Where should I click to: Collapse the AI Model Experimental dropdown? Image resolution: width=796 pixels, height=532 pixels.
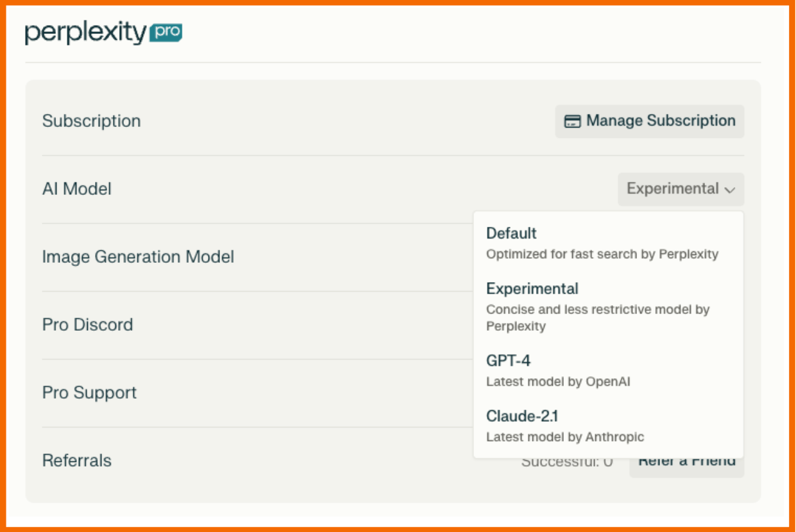point(681,189)
